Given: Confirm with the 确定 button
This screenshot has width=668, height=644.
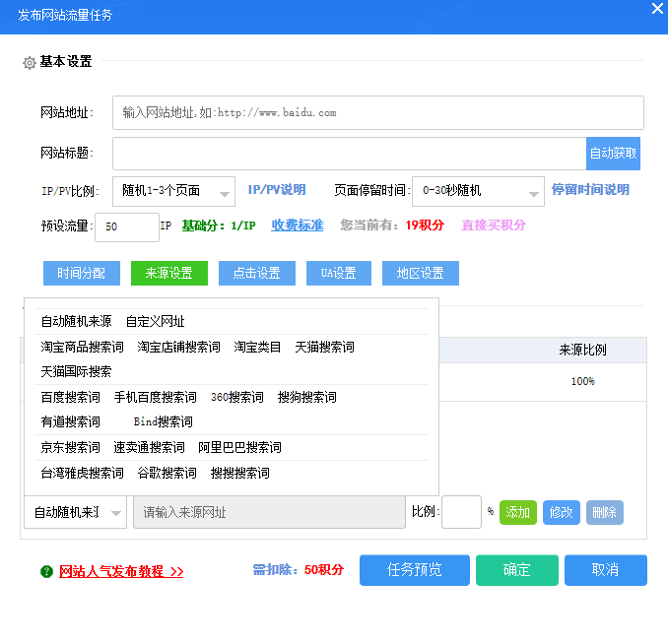Looking at the screenshot, I should click(516, 570).
